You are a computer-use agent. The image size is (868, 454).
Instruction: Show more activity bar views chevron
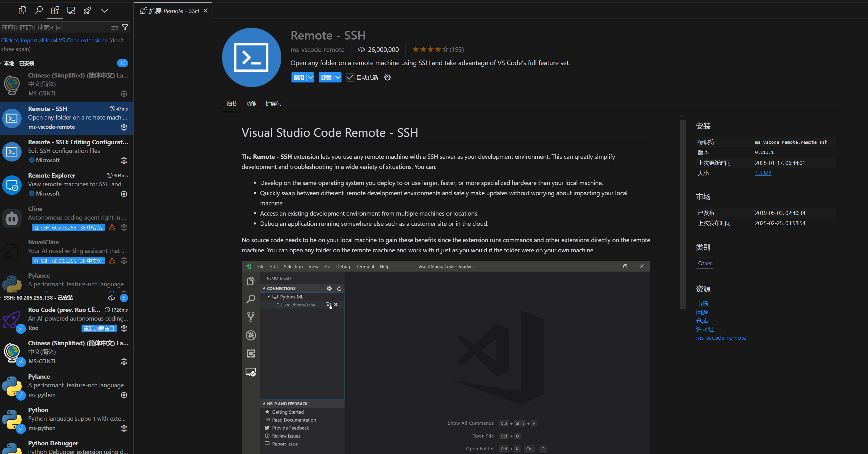(104, 11)
